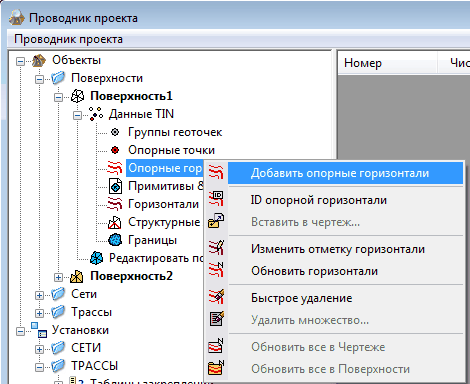The height and width of the screenshot is (384, 470).
Task: Select the Горизонтали tree label
Action: [163, 204]
